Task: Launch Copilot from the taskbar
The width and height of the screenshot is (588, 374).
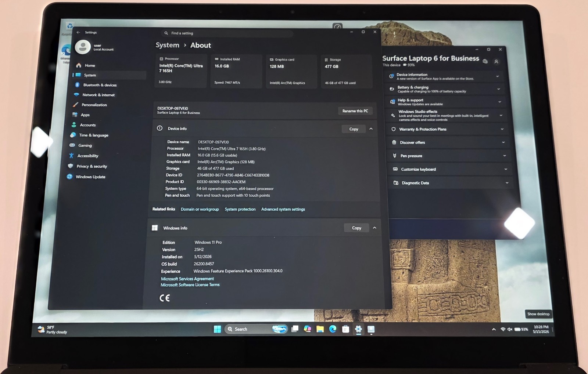Action: (308, 329)
